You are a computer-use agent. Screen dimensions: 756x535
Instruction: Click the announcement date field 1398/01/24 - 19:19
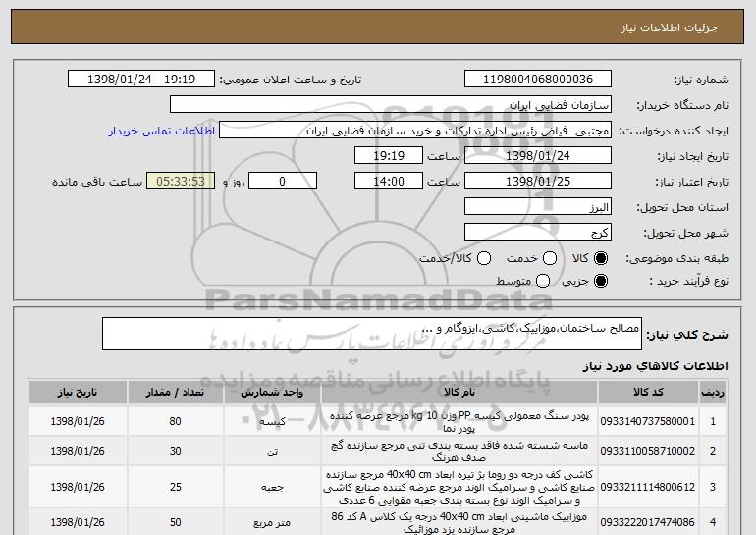[141, 80]
